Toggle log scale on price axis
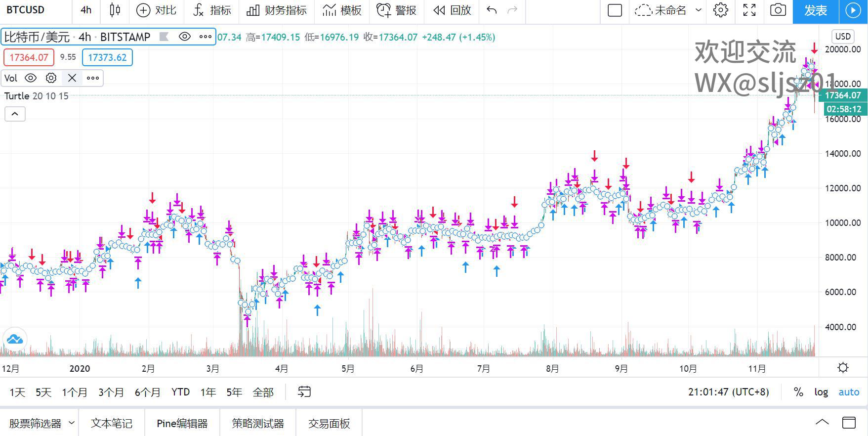The height and width of the screenshot is (436, 868). tap(821, 392)
